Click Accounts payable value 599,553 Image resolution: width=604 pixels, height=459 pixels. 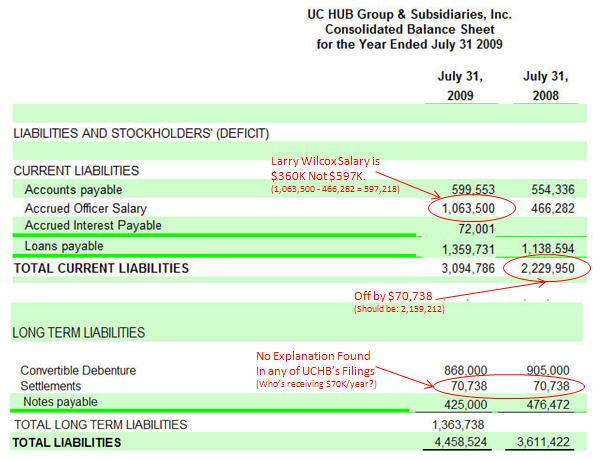pos(473,189)
